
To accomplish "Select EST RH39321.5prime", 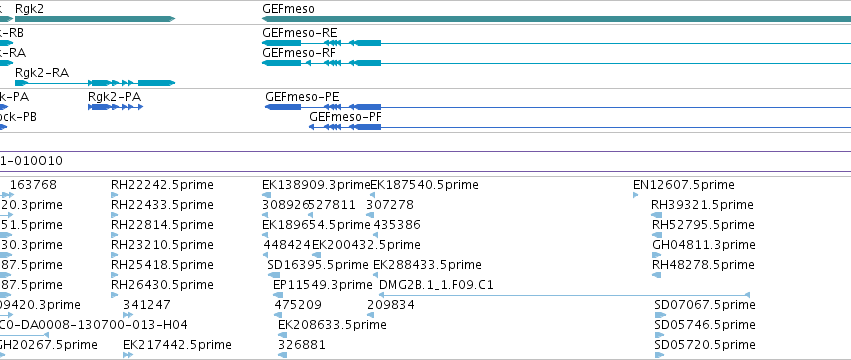I will click(702, 205).
